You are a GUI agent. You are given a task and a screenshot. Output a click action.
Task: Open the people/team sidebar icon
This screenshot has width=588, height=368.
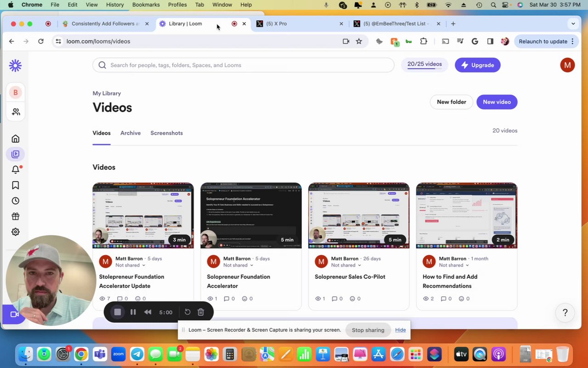coord(16,112)
